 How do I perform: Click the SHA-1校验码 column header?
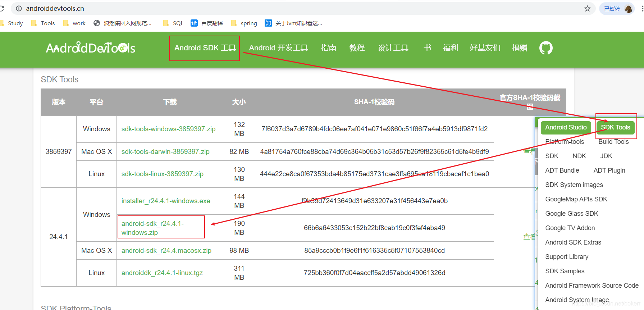(374, 102)
